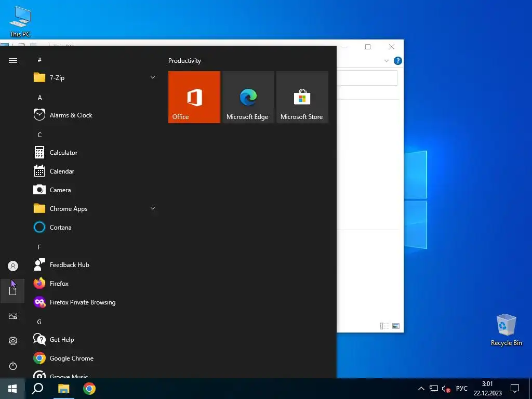Open the taskbar clock and date
Image resolution: width=532 pixels, height=399 pixels.
tap(487, 389)
